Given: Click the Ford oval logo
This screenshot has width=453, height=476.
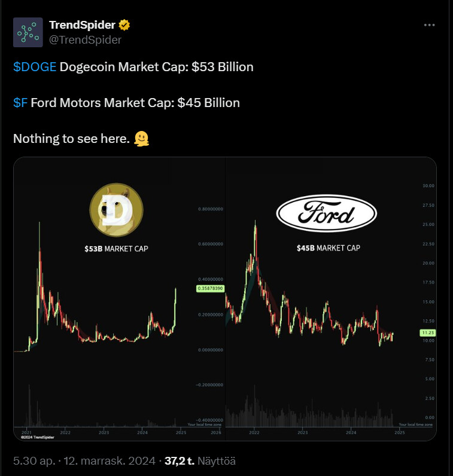Looking at the screenshot, I should pyautogui.click(x=327, y=213).
